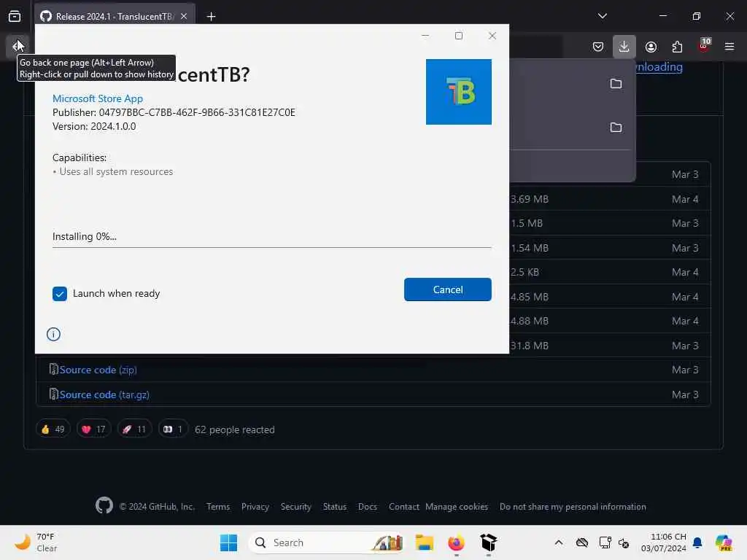Open the Windows Start menu
This screenshot has height=560, width=747.
228,542
